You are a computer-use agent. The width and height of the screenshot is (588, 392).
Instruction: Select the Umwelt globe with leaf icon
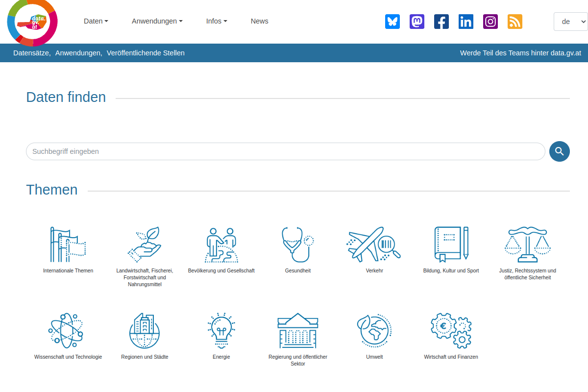pos(374,331)
